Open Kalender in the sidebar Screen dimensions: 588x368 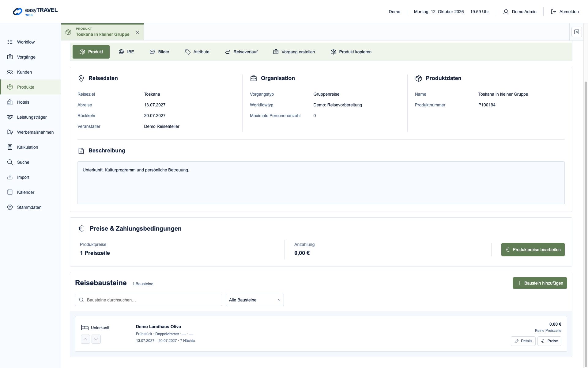(x=30, y=192)
